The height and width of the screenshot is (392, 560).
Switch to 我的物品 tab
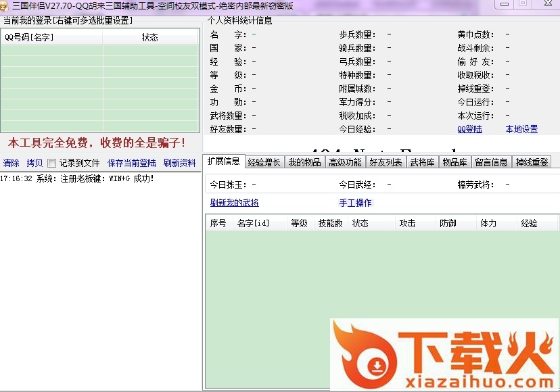[304, 162]
